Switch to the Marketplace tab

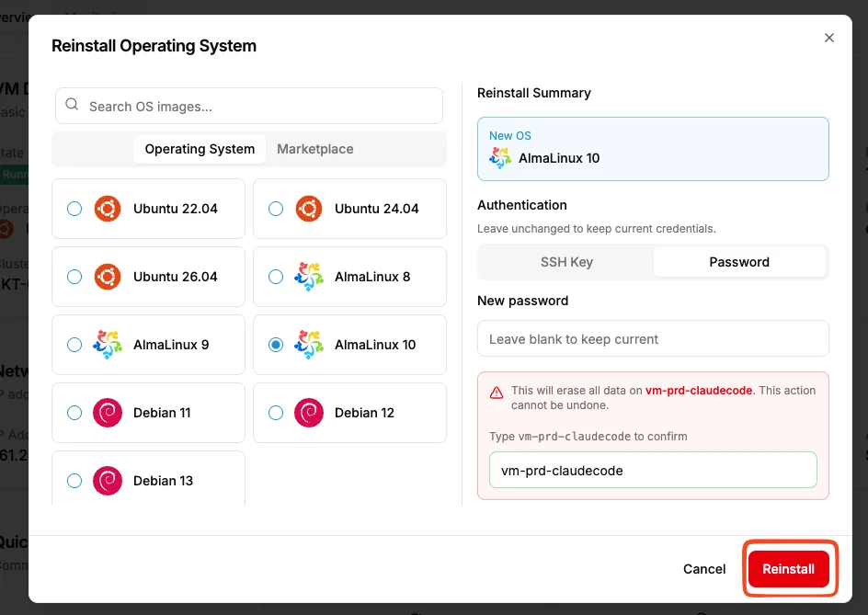pos(315,149)
